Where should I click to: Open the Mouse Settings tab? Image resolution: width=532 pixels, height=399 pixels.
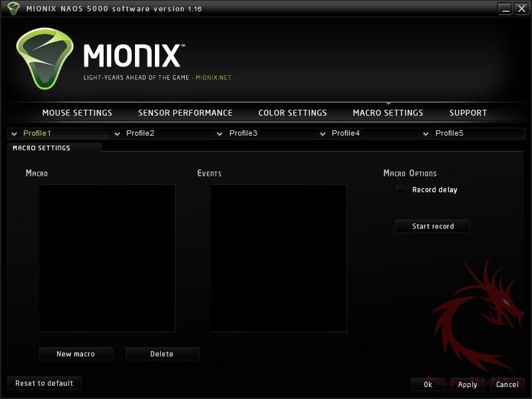pos(77,112)
